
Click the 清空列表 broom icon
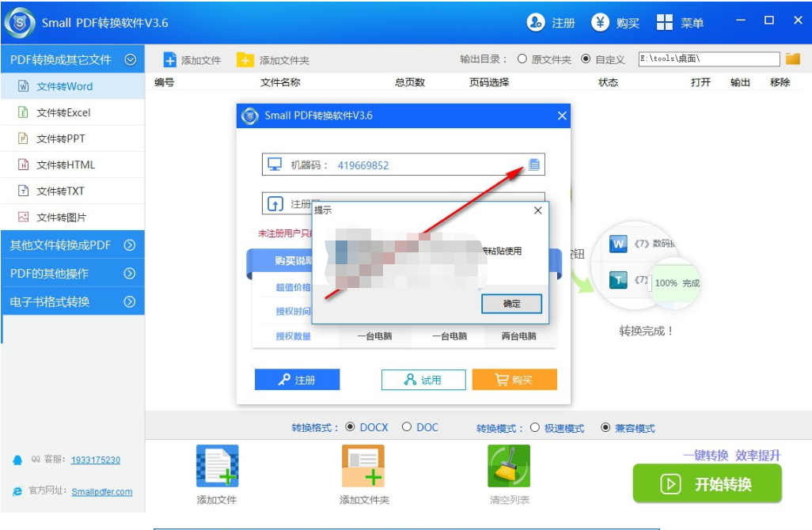point(509,466)
